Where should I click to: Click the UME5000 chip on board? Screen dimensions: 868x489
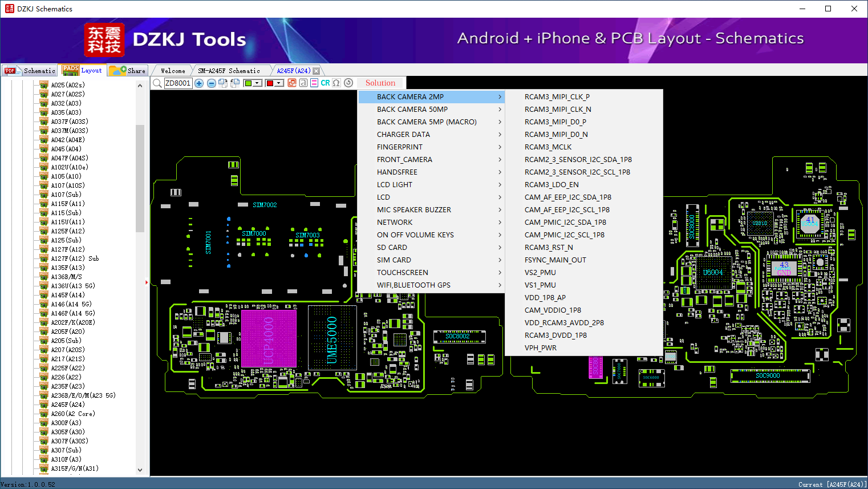tap(332, 338)
